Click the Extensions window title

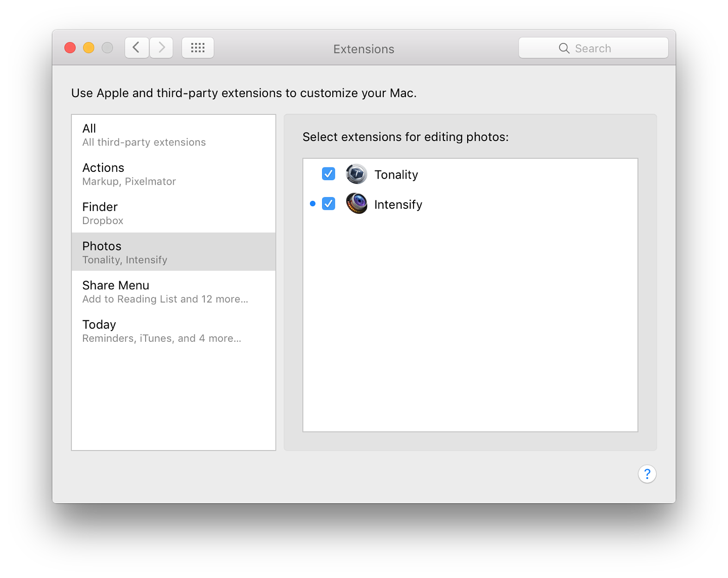click(x=364, y=49)
